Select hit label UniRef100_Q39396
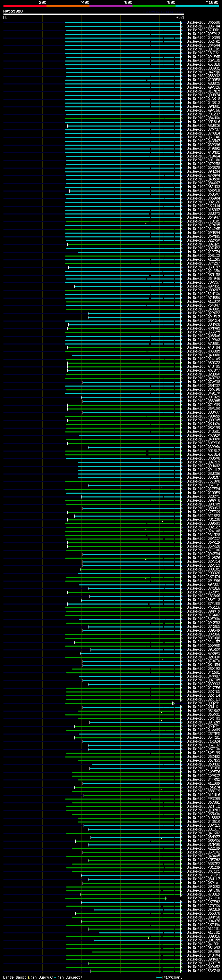 (203, 145)
